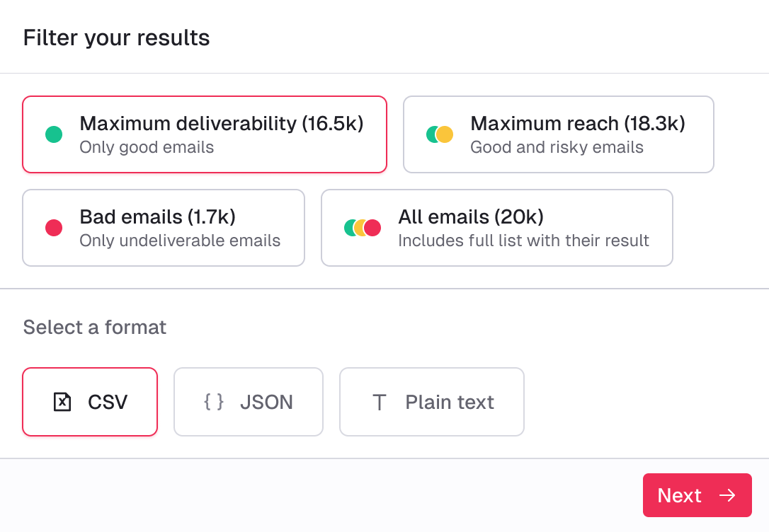Choose CSV as the export format
The width and height of the screenshot is (769, 532).
click(90, 402)
